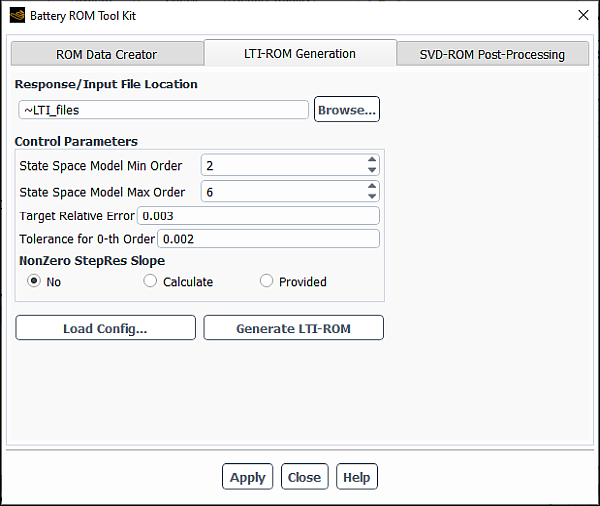This screenshot has height=506, width=600.
Task: Open the SVD-ROM Post-Processing tab
Action: coord(492,54)
